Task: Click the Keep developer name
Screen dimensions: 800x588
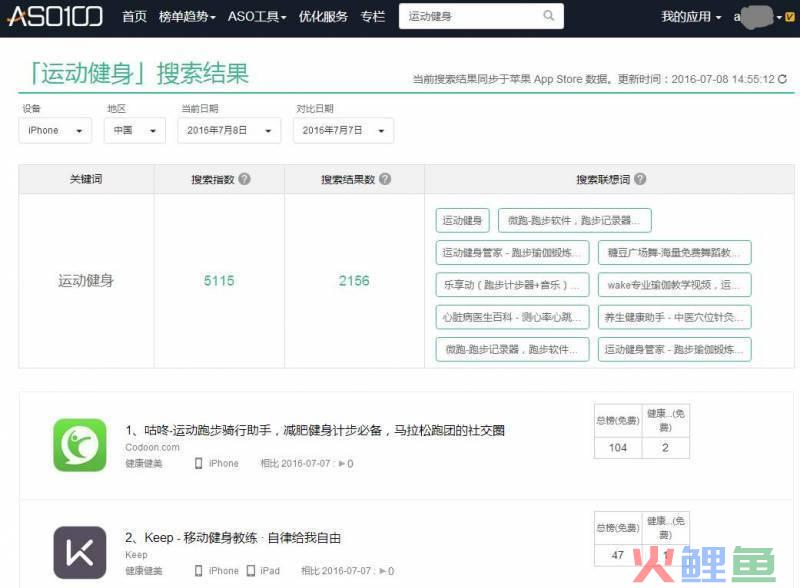Action: pyautogui.click(x=136, y=555)
